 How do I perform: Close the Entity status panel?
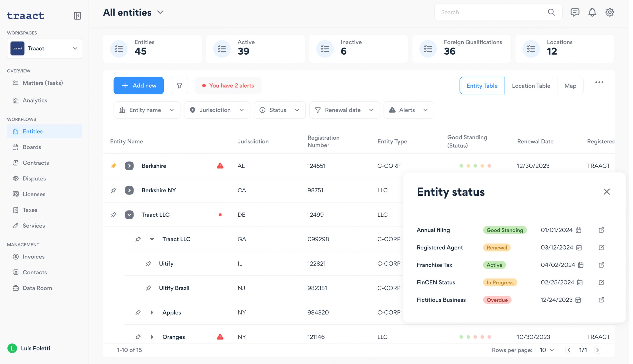[x=607, y=192]
